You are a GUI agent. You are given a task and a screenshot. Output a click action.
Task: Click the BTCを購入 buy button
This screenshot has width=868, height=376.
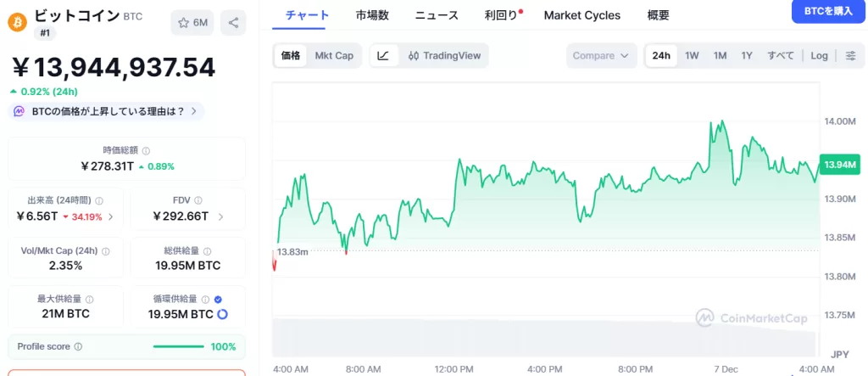[x=828, y=11]
